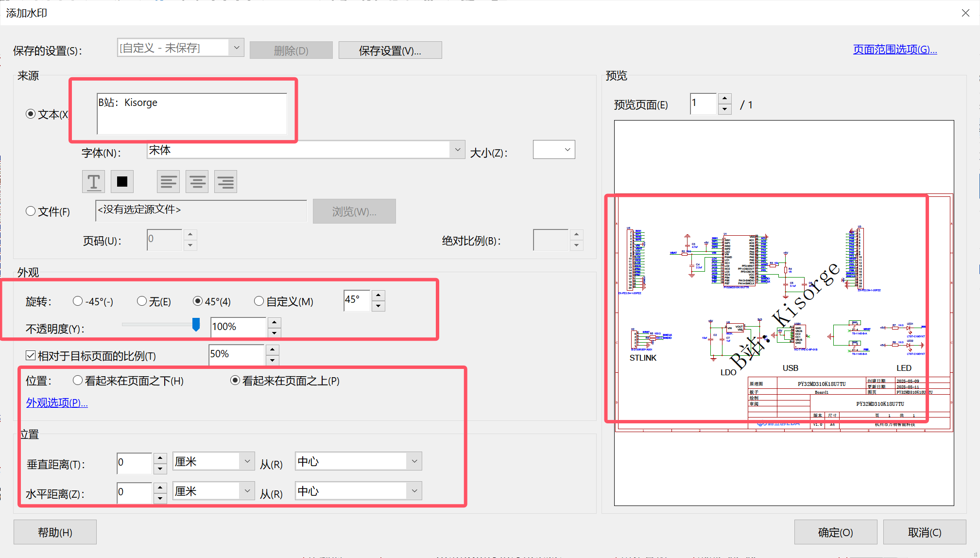Viewport: 980px width, 558px height.
Task: Open page range options link
Action: (894, 50)
